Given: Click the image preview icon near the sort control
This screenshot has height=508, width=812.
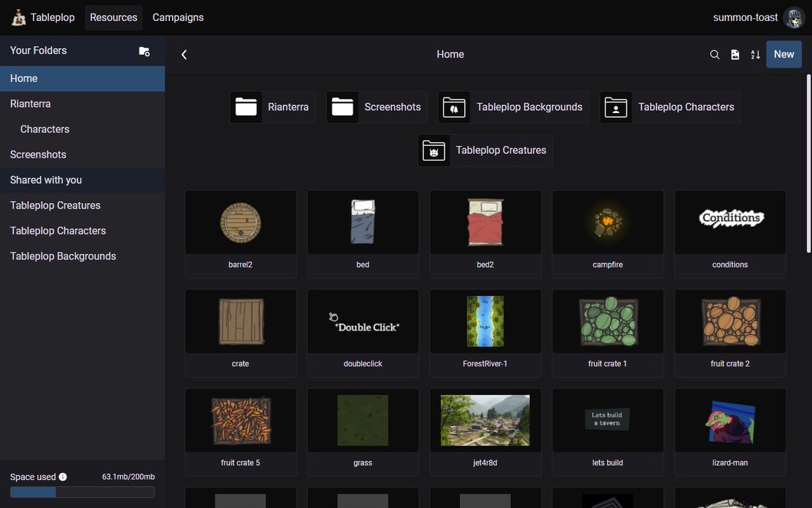Looking at the screenshot, I should click(x=735, y=54).
